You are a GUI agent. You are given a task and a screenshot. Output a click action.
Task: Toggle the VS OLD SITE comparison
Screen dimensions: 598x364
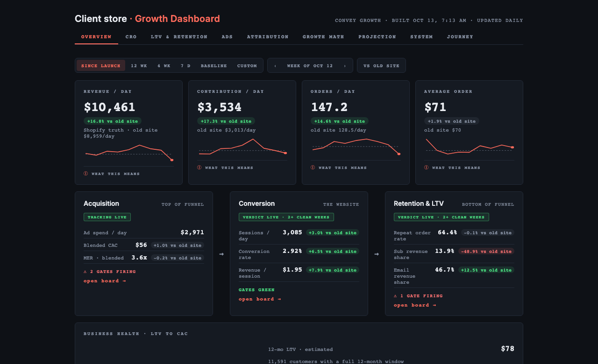pyautogui.click(x=381, y=66)
